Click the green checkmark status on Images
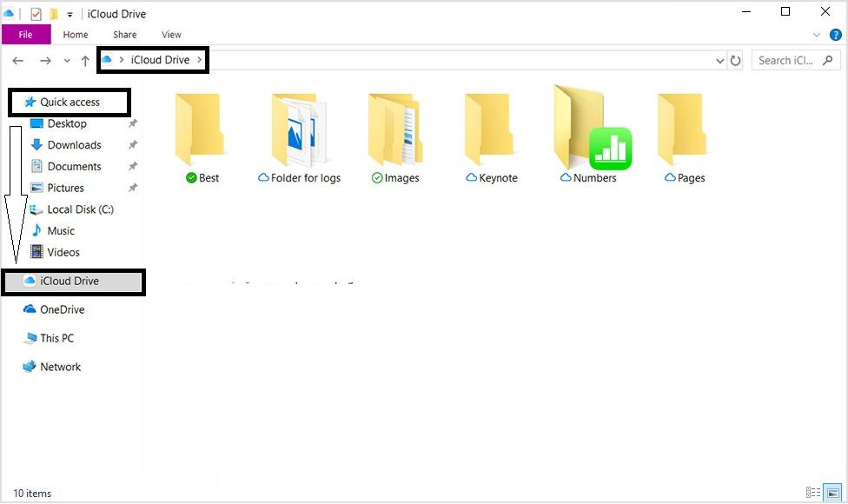The image size is (848, 504). click(x=377, y=178)
